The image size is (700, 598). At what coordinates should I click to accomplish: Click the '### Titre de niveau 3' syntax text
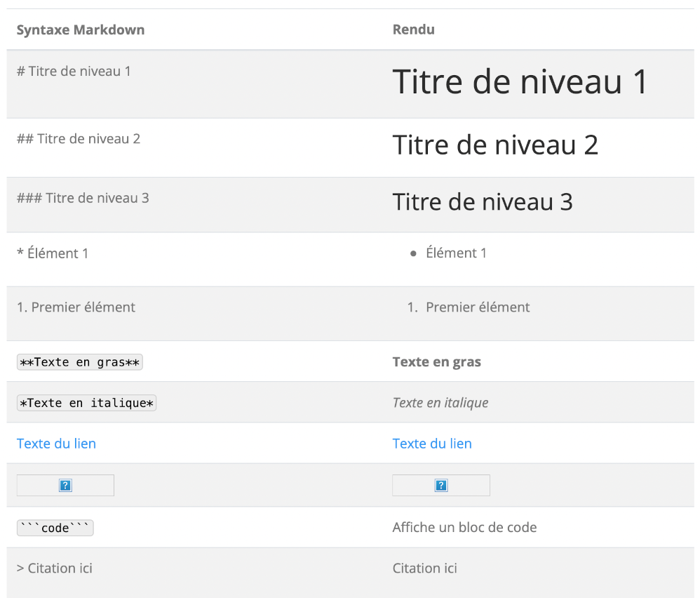(x=83, y=198)
